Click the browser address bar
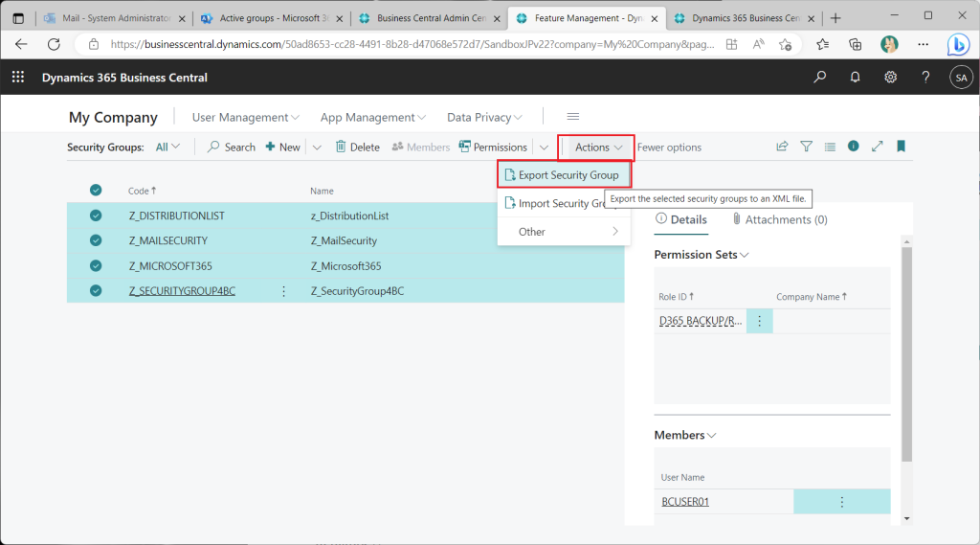 pos(412,44)
